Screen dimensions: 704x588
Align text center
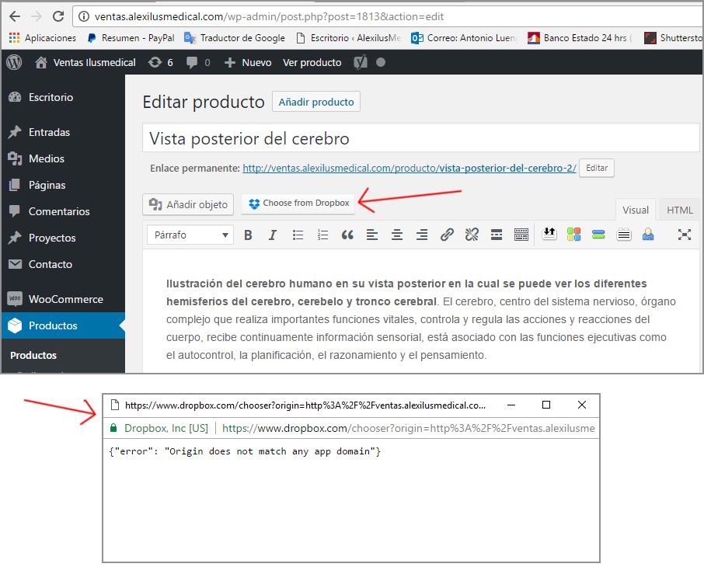coord(397,235)
